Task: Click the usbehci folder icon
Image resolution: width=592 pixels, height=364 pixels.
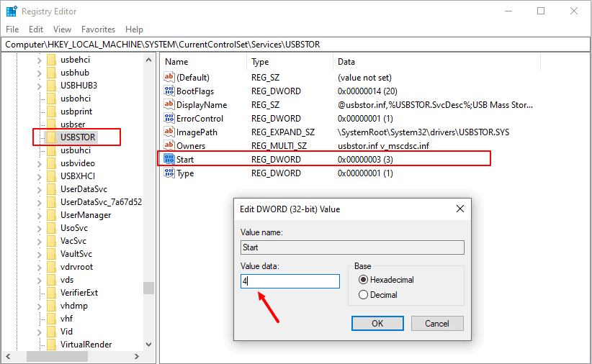Action: pos(51,60)
